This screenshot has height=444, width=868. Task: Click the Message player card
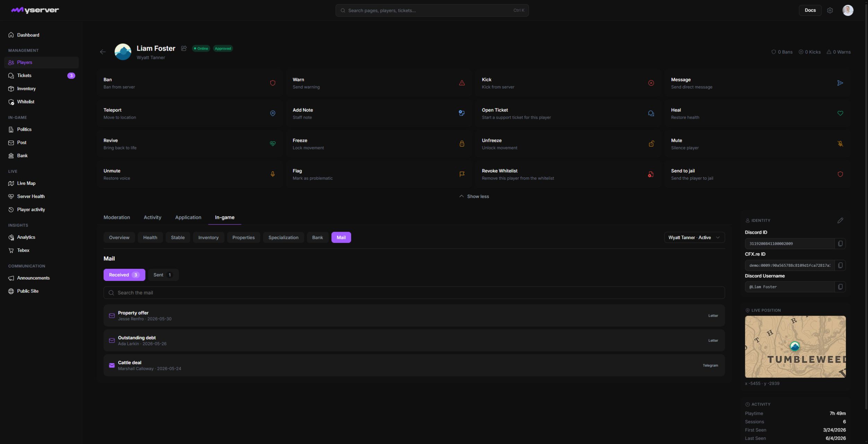point(757,83)
